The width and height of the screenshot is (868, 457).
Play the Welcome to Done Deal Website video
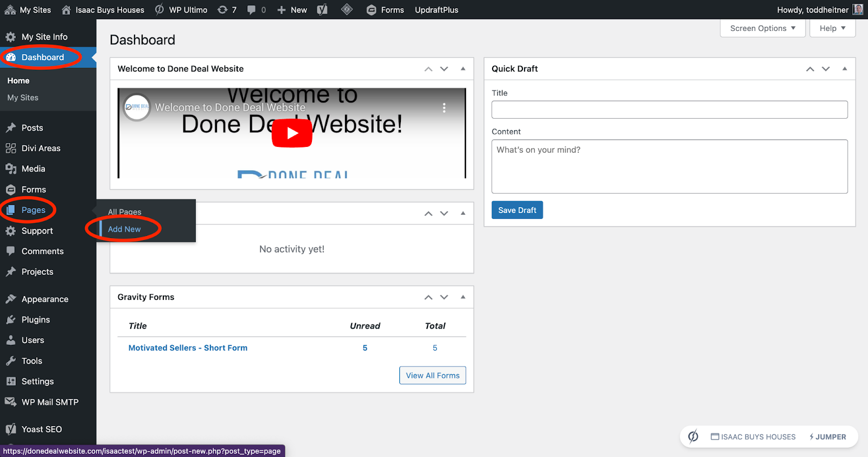(x=292, y=133)
